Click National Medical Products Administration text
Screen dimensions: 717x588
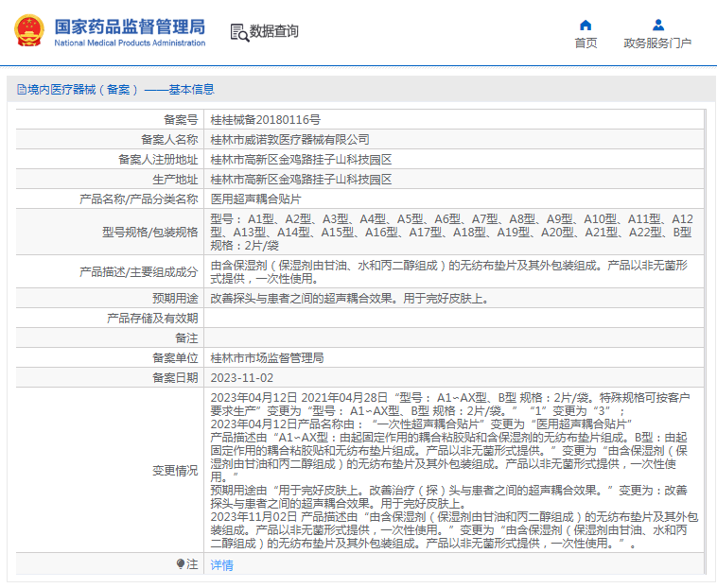pyautogui.click(x=130, y=43)
